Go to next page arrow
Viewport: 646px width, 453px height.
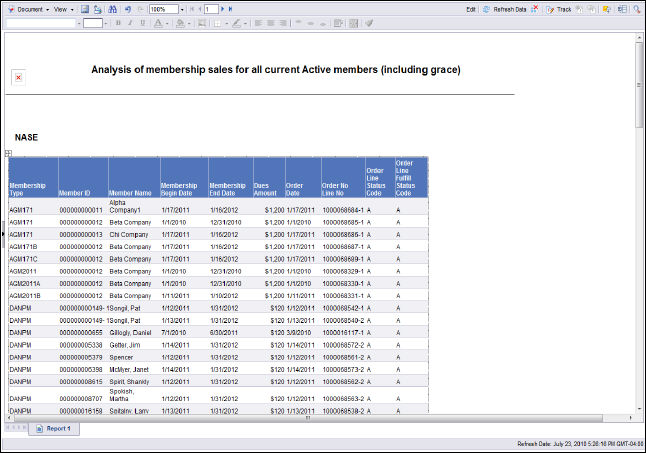point(222,8)
